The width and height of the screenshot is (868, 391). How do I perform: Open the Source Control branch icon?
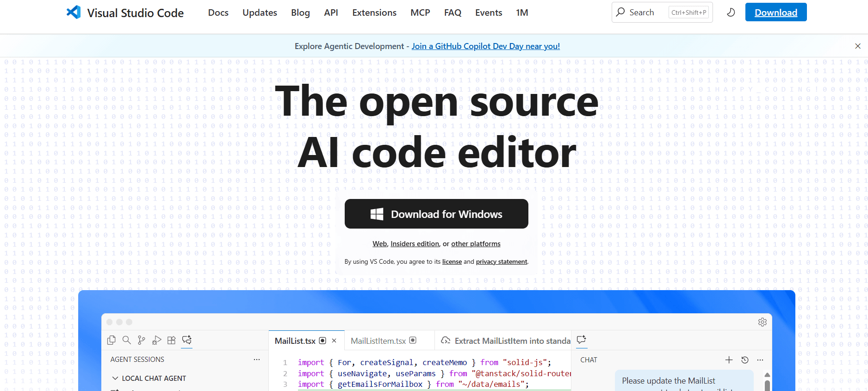pos(142,340)
